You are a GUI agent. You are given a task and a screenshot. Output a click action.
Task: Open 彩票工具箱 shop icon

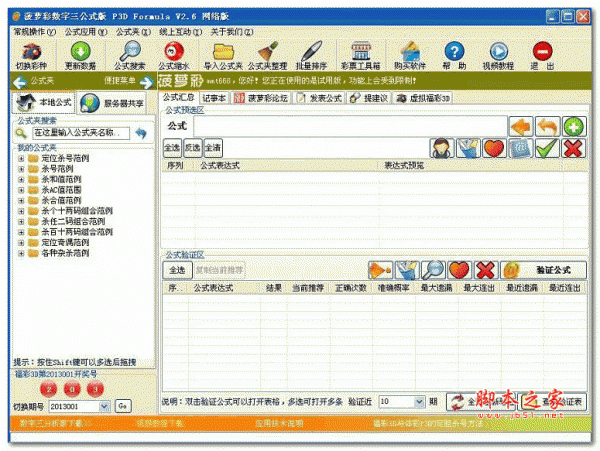(360, 56)
